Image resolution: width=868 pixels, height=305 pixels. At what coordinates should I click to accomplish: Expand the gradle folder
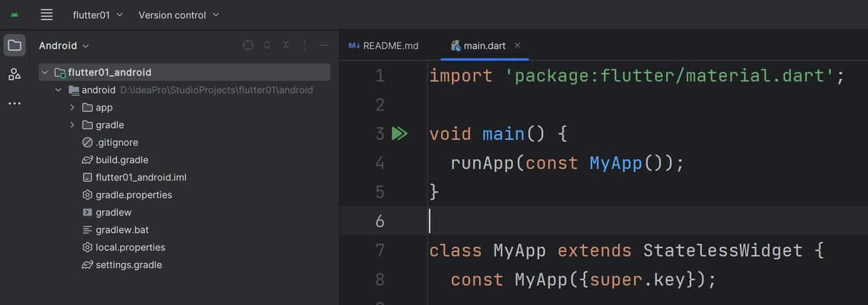72,125
